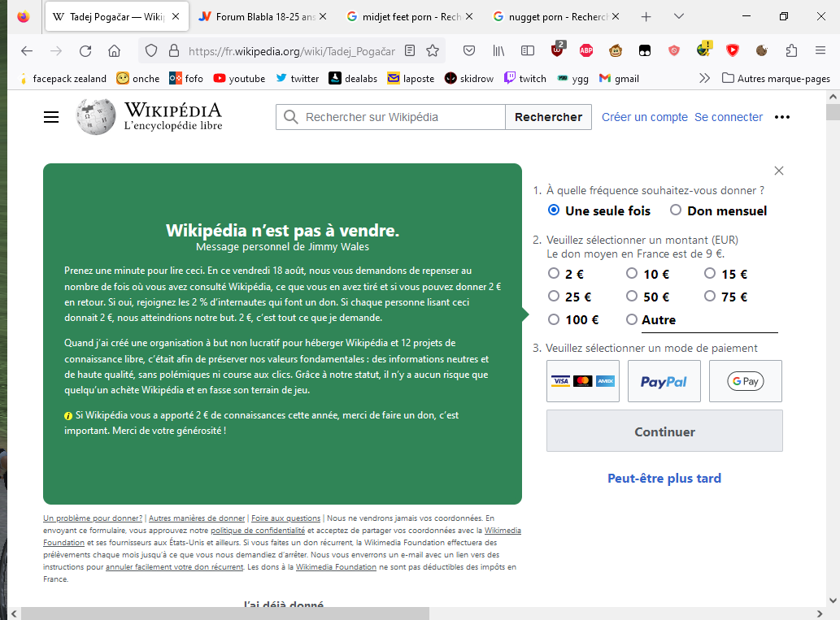
Task: Open the Adblock Plus extension
Action: pyautogui.click(x=586, y=51)
